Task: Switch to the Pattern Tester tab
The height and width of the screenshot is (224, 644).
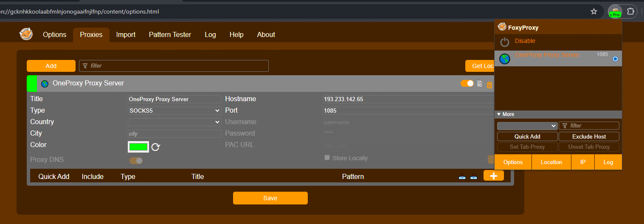Action: pyautogui.click(x=170, y=35)
